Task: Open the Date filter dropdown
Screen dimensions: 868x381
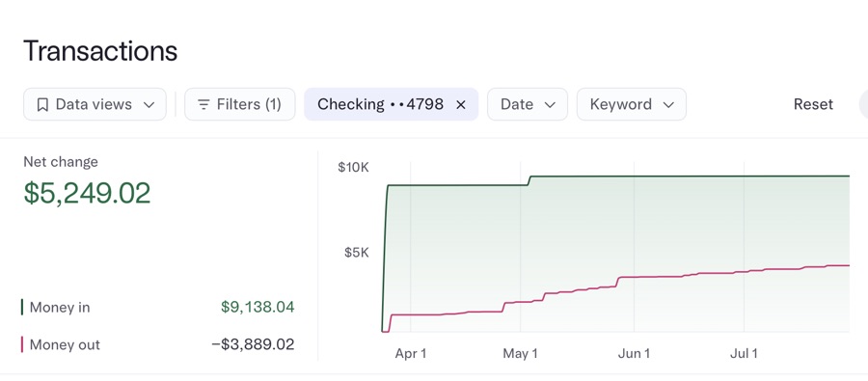Action: point(528,104)
